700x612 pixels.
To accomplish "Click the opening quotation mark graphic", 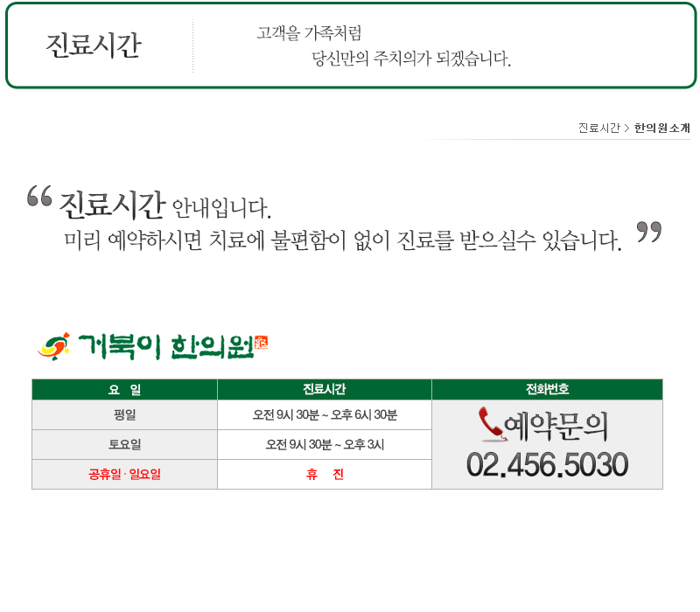I will pyautogui.click(x=39, y=196).
